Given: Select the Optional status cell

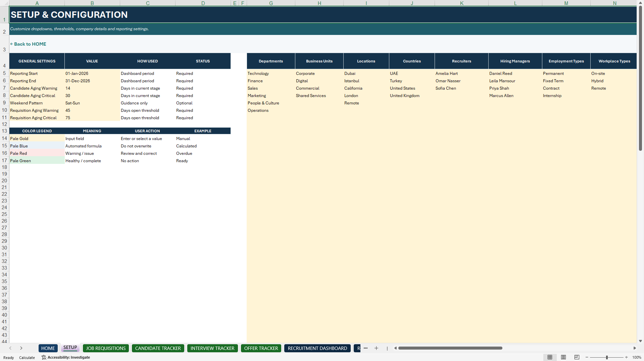Looking at the screenshot, I should [203, 103].
